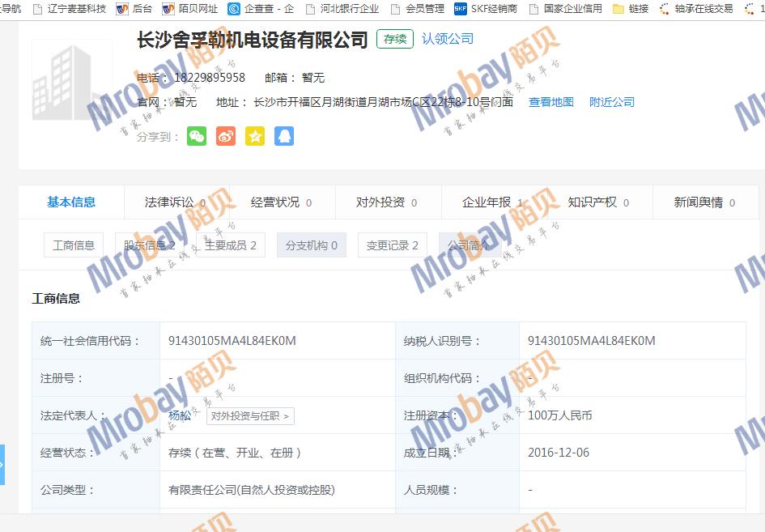Open legal representative 杨松's profile
765x532 pixels.
tap(180, 415)
